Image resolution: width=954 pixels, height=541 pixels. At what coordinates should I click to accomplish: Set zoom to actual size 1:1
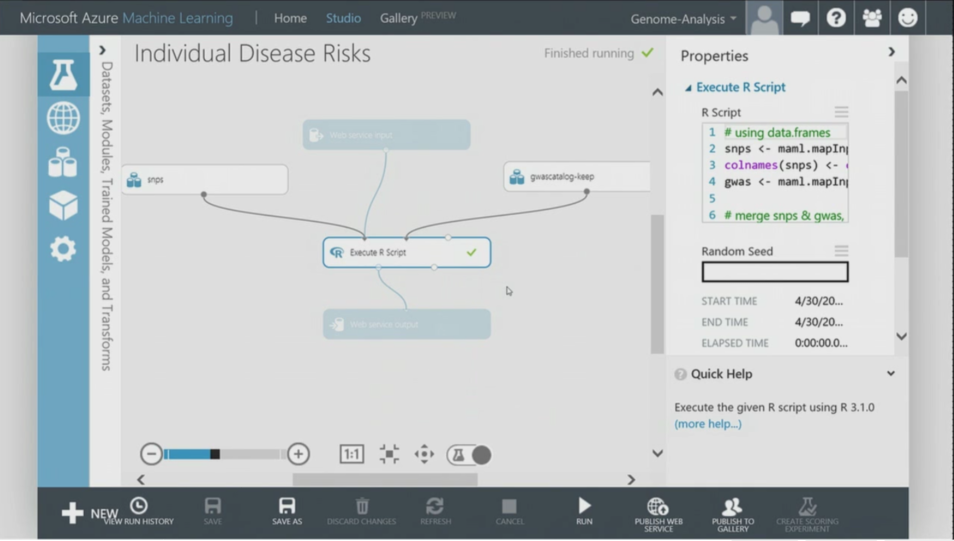352,454
